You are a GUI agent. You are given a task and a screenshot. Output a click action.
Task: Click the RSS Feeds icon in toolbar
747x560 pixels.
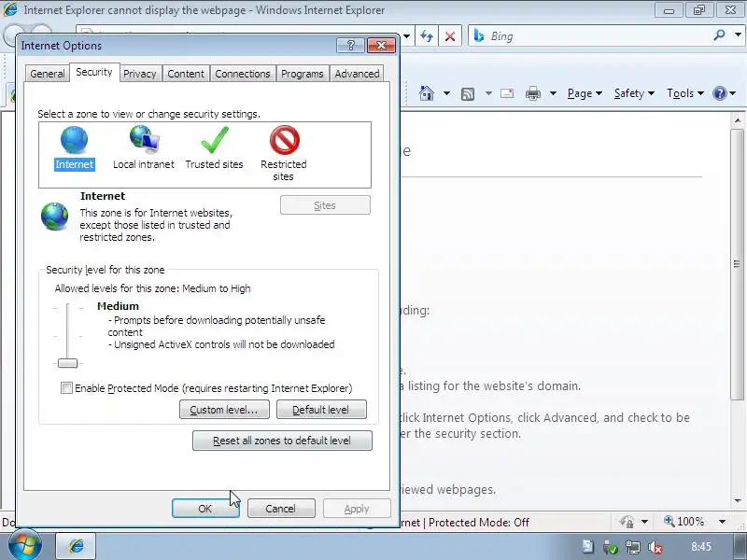pos(468,94)
